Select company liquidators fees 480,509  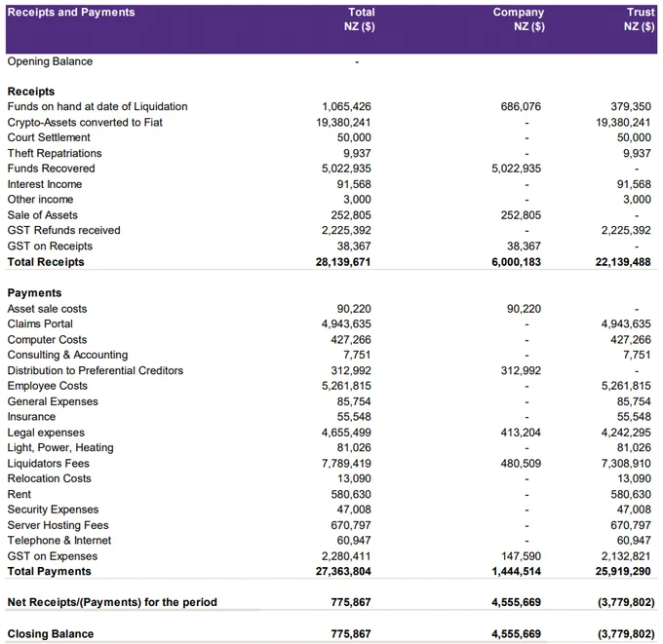(521, 464)
